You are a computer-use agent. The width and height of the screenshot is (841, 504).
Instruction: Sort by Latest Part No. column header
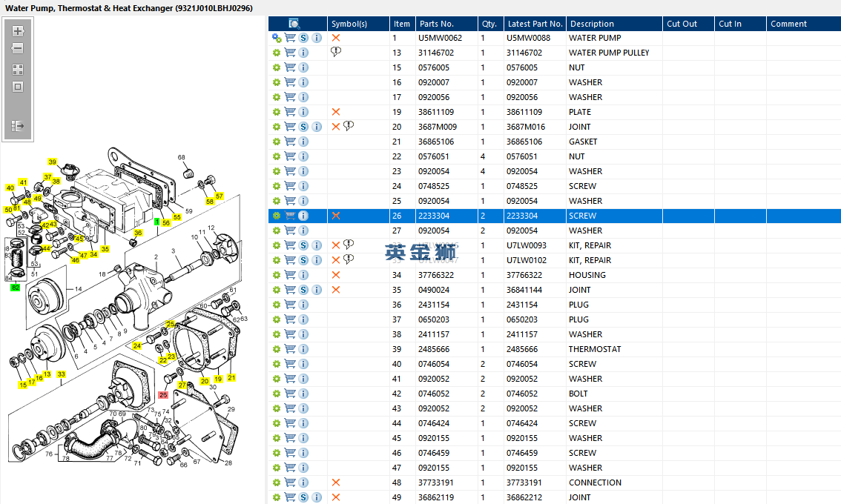click(x=535, y=24)
